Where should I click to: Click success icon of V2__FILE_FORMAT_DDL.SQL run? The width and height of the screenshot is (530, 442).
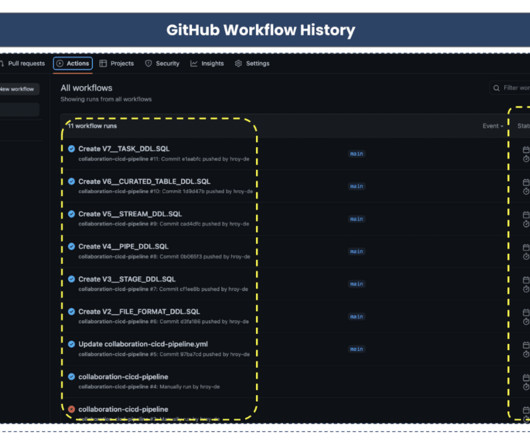pyautogui.click(x=71, y=312)
